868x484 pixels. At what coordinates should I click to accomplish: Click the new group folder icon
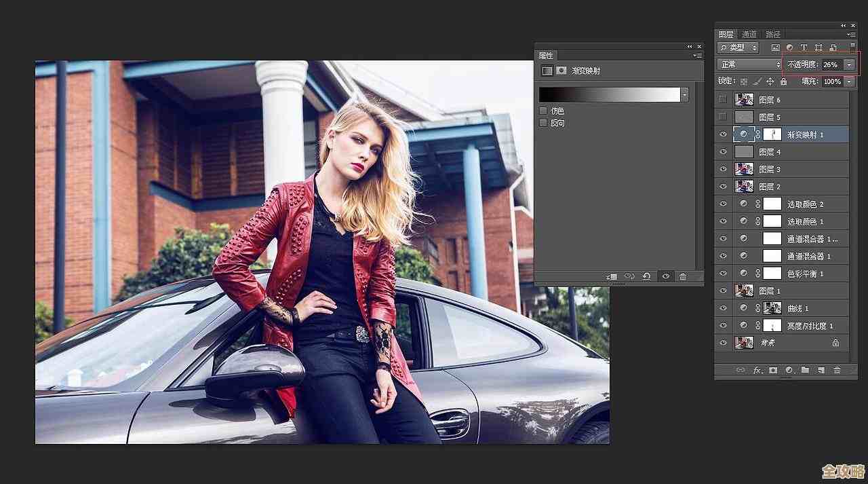tap(805, 370)
